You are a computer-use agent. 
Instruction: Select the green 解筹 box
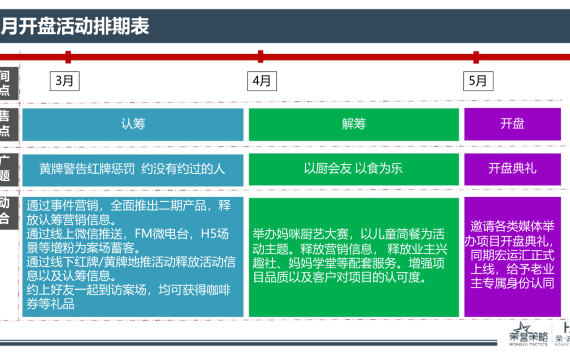354,124
